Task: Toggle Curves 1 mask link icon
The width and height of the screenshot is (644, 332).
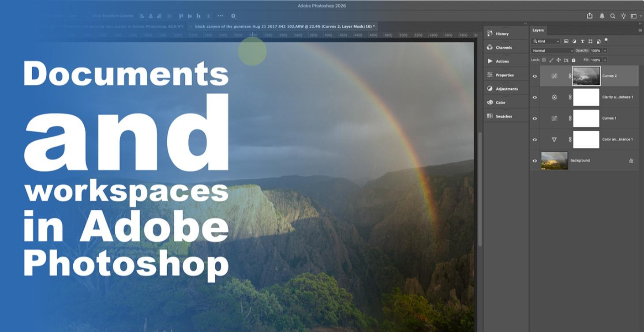Action: click(570, 118)
